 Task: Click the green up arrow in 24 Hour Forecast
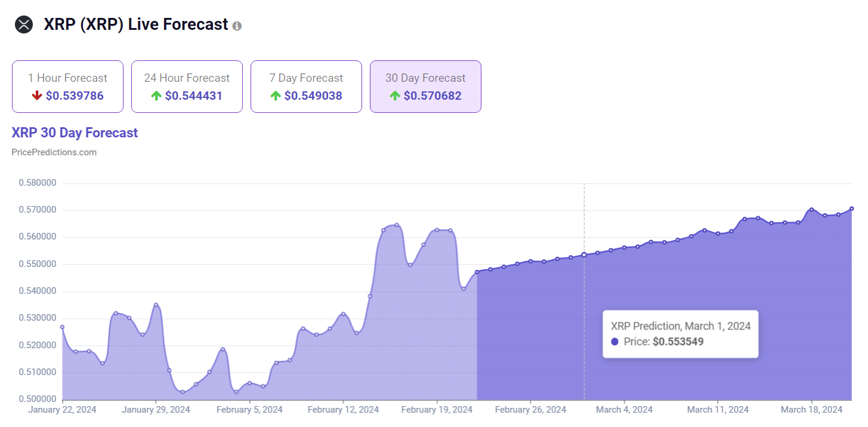pyautogui.click(x=156, y=96)
